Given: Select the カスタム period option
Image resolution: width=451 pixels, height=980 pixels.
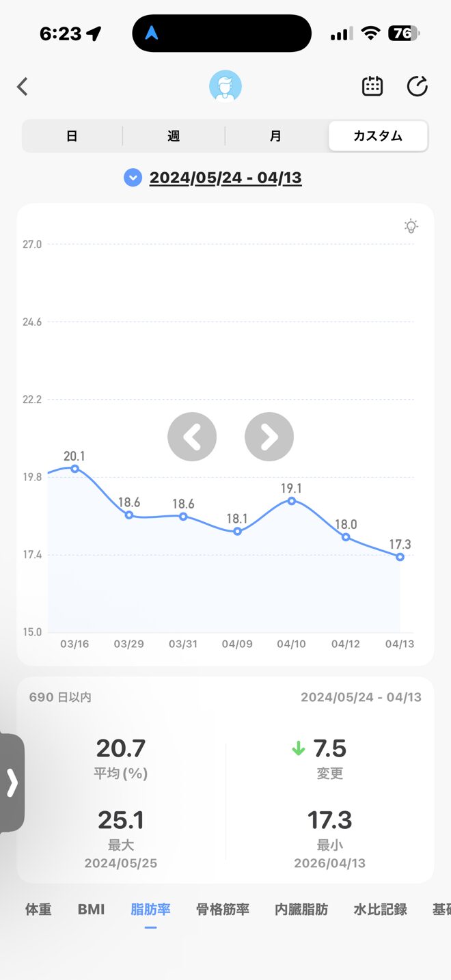Looking at the screenshot, I should 378,136.
